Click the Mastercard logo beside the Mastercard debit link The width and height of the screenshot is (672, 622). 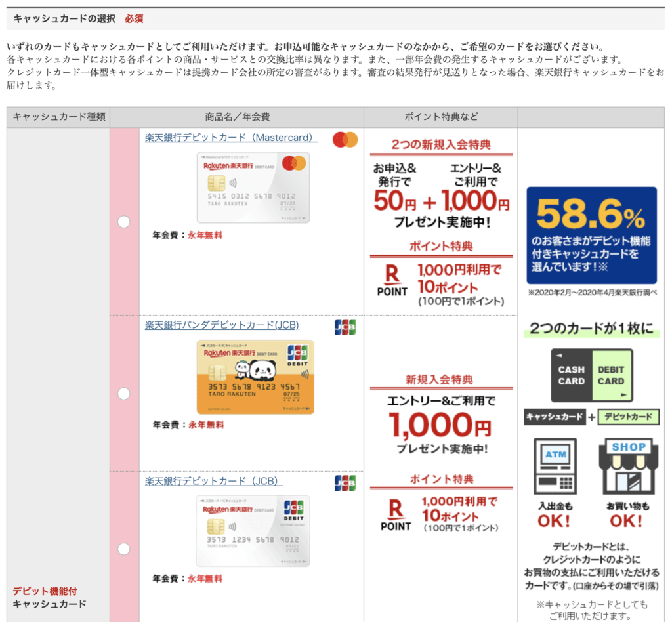[x=345, y=140]
